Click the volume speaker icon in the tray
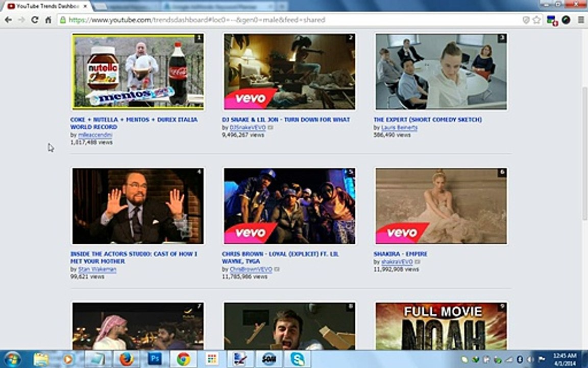 (x=530, y=359)
